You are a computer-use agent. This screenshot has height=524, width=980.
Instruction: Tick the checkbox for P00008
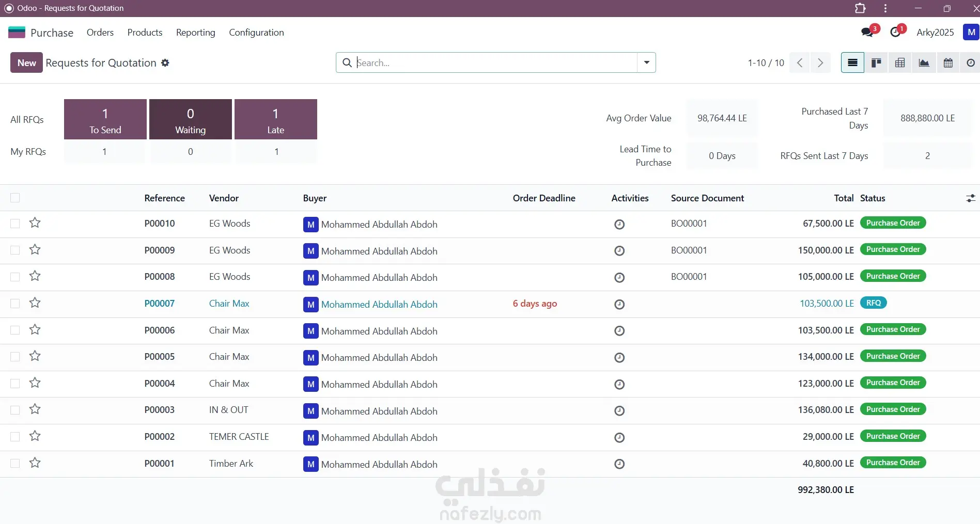point(15,277)
